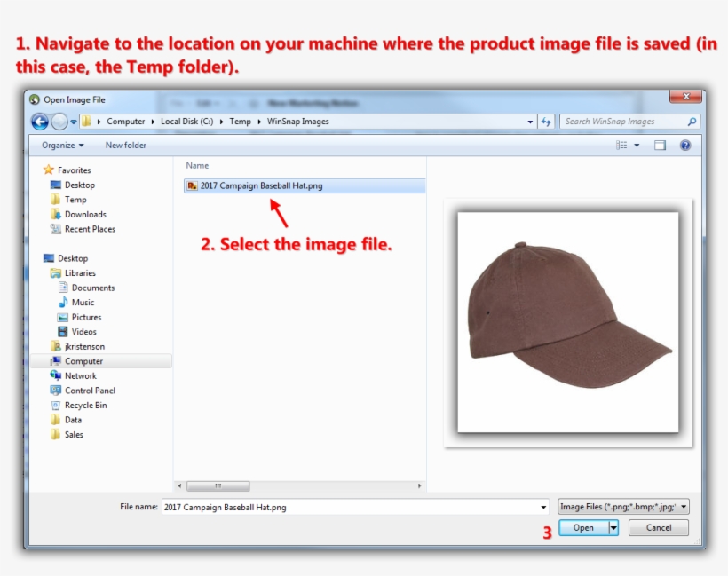The image size is (728, 576).
Task: Select the Music library icon
Action: [x=65, y=302]
